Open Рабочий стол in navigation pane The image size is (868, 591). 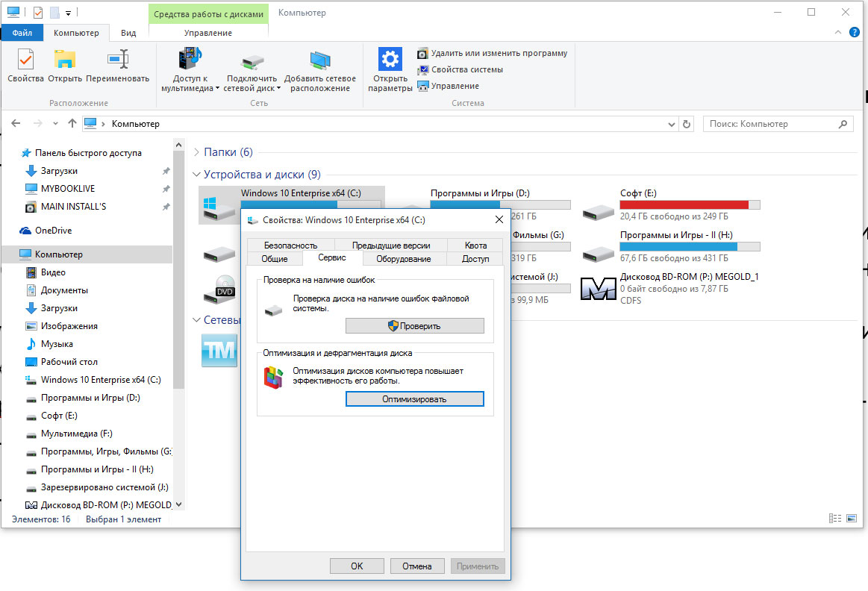69,362
